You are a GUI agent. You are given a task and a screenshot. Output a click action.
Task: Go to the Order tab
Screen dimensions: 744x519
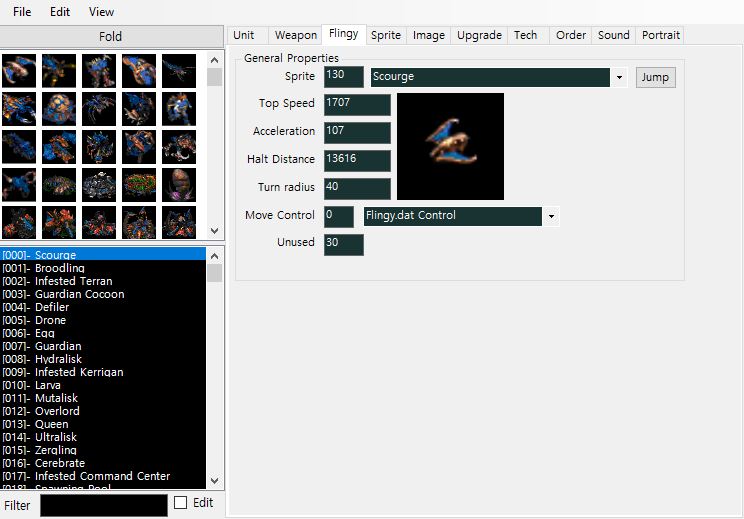point(571,35)
